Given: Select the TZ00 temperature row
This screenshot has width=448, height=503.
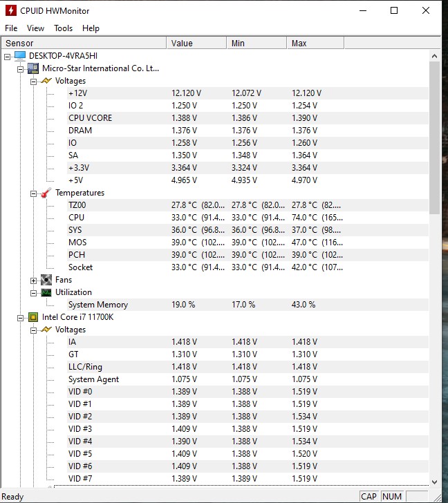Looking at the screenshot, I should tap(248, 205).
